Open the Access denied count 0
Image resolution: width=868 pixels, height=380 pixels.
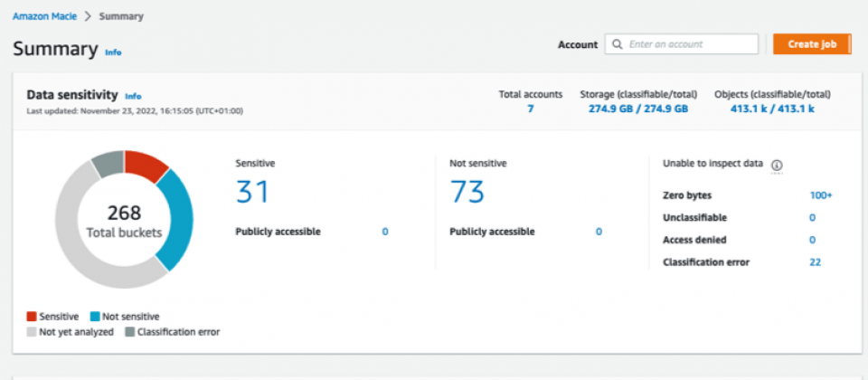(x=812, y=240)
